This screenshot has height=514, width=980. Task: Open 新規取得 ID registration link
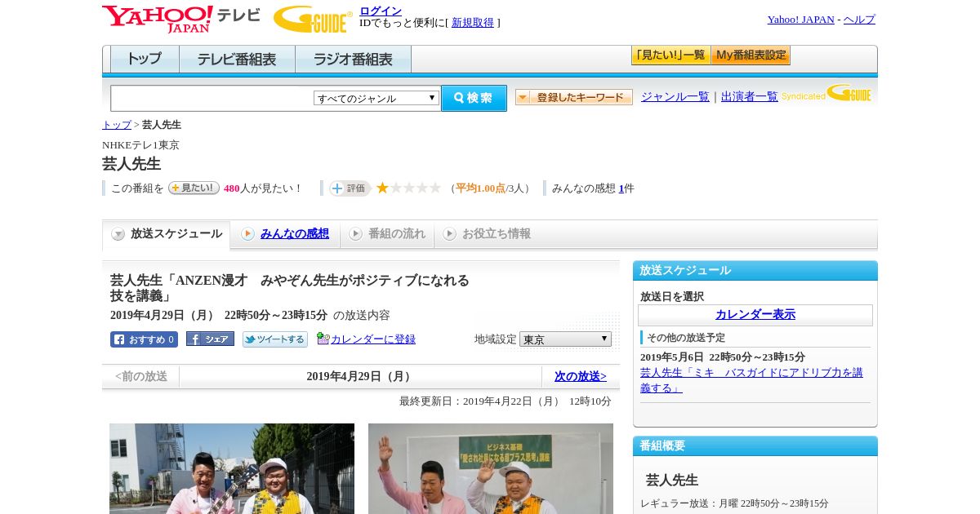pos(473,22)
